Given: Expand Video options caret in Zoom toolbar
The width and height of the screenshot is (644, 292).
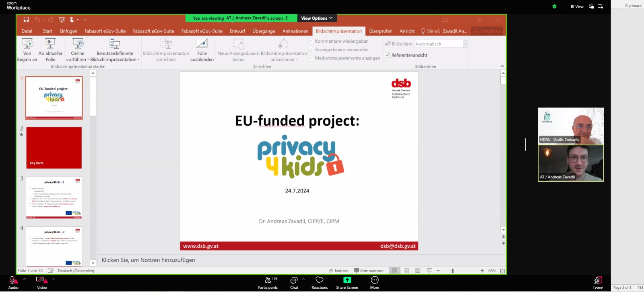Looking at the screenshot, I should click(x=53, y=279).
